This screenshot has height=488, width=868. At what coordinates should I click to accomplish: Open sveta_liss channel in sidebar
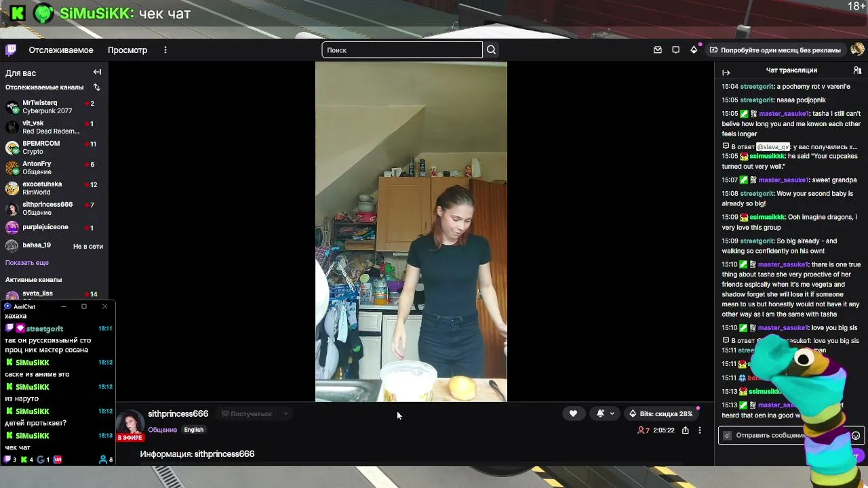pyautogui.click(x=54, y=295)
